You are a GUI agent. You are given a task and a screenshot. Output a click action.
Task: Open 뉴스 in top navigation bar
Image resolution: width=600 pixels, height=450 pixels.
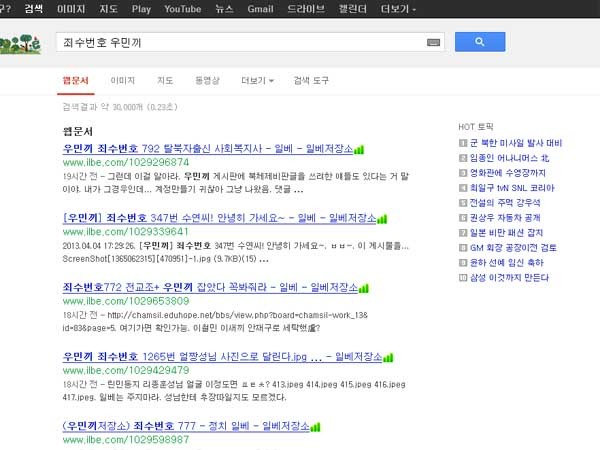tap(224, 9)
